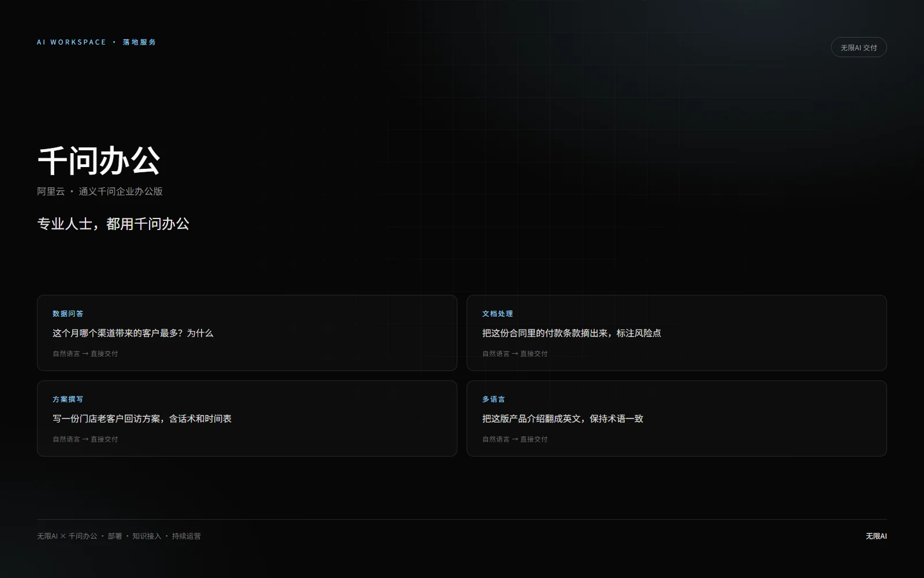Click the AI WORKSPACE header label

coord(72,42)
